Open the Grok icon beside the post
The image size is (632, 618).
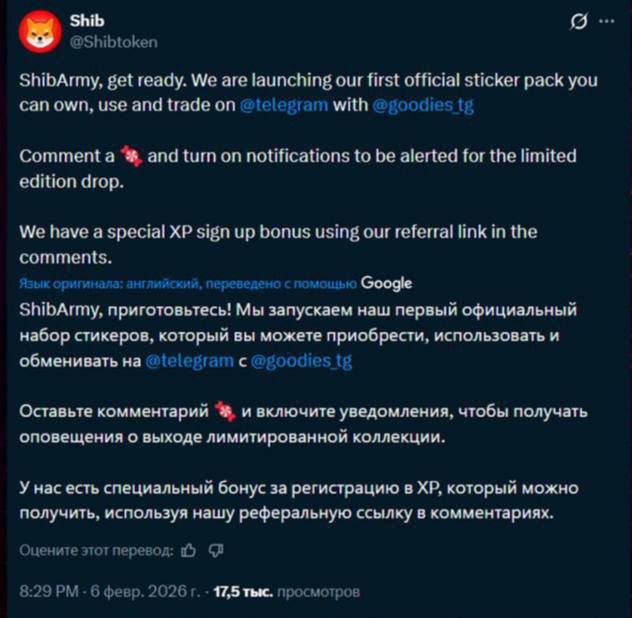coord(578,22)
